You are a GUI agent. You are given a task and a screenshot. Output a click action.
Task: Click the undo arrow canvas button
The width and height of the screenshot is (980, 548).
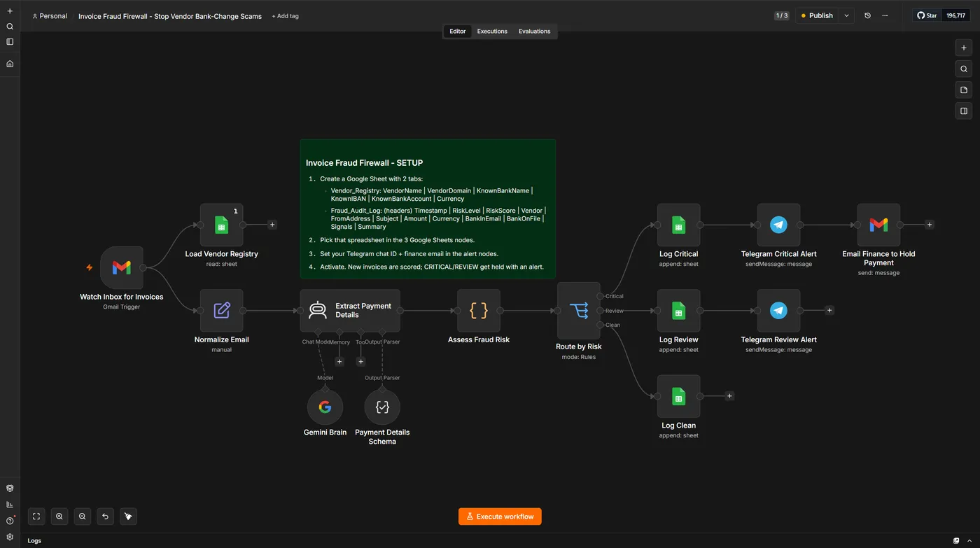[x=105, y=517]
